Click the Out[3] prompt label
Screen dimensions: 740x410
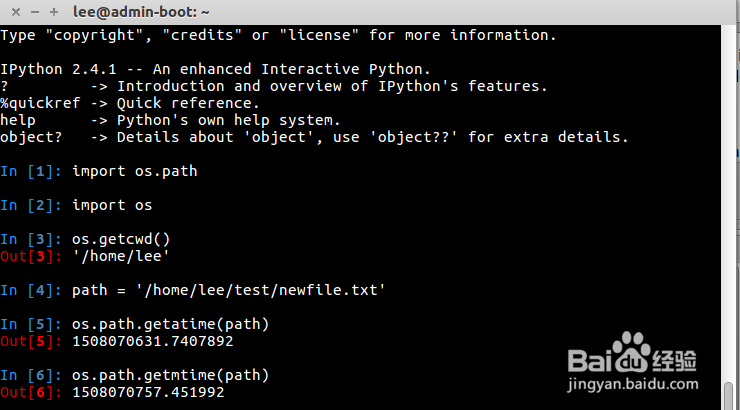[x=31, y=256]
